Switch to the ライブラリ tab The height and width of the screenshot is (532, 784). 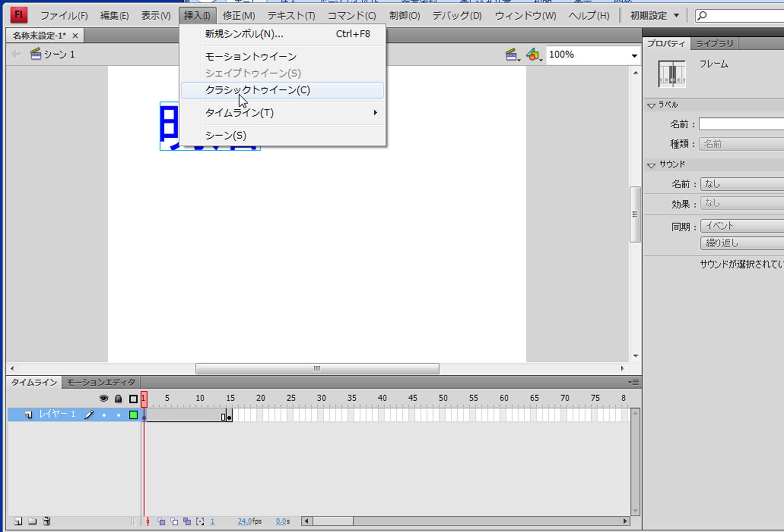[x=714, y=44]
